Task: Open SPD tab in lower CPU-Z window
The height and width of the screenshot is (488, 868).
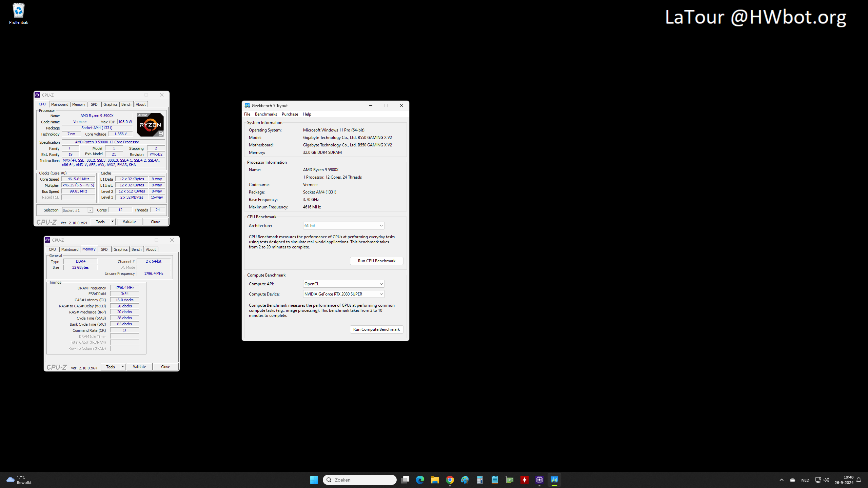Action: pos(104,249)
